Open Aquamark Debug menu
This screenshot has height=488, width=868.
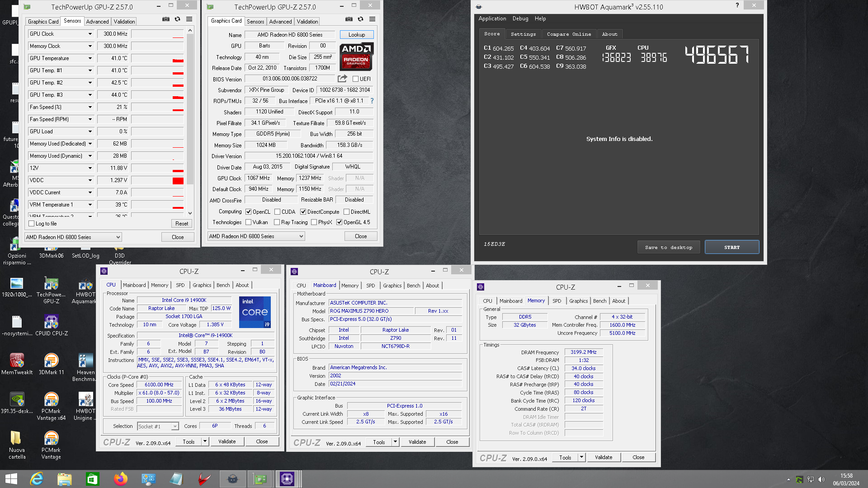point(520,19)
